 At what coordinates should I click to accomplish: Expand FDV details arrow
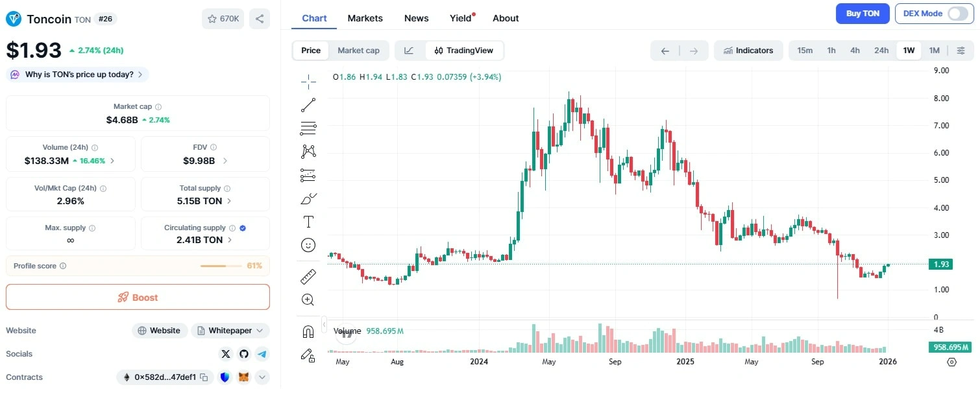point(225,161)
